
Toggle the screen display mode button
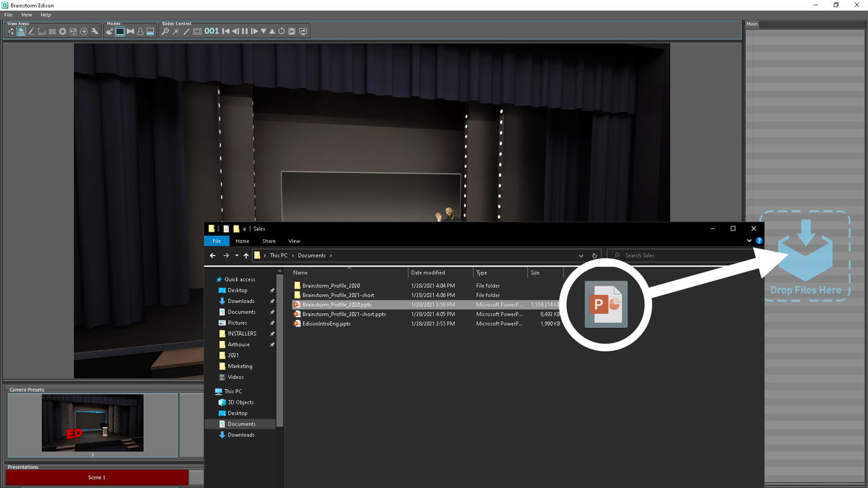coord(120,31)
